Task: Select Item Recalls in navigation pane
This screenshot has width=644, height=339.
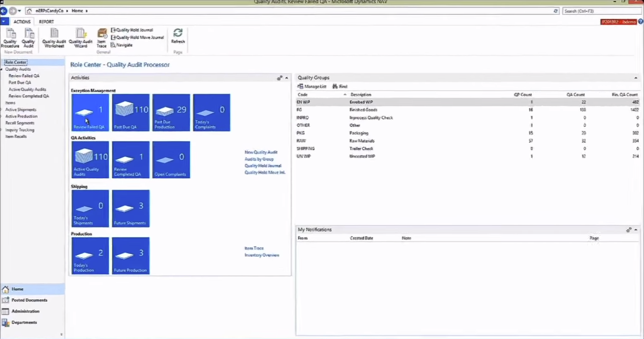Action: click(16, 137)
